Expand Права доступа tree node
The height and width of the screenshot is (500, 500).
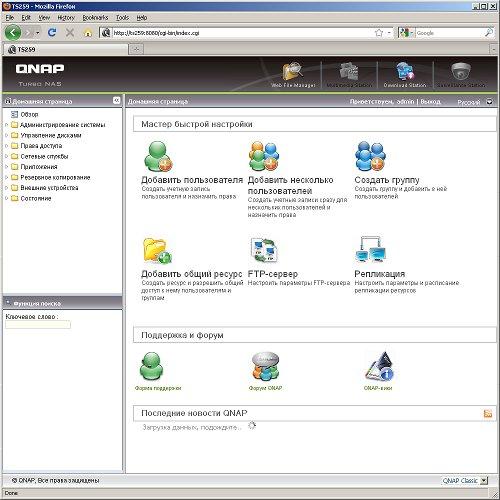(x=6, y=146)
